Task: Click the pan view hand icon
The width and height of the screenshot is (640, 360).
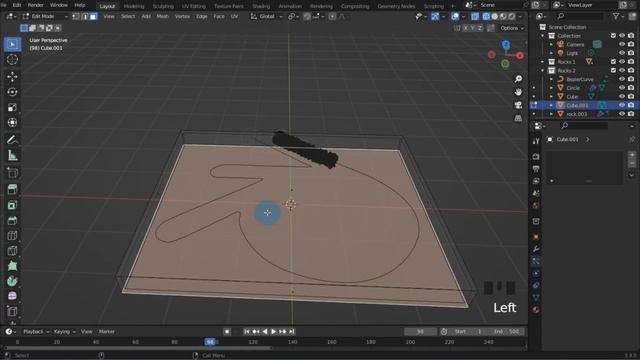Action: pos(518,92)
